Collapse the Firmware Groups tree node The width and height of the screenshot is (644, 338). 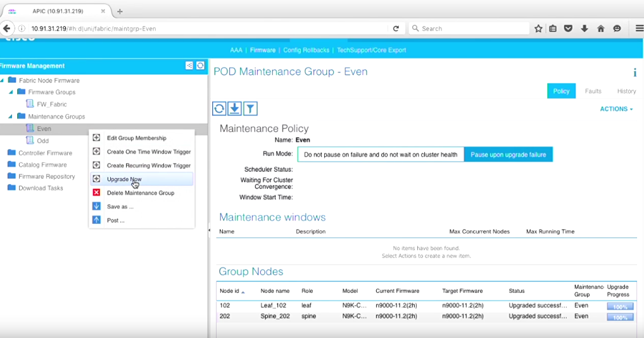11,92
